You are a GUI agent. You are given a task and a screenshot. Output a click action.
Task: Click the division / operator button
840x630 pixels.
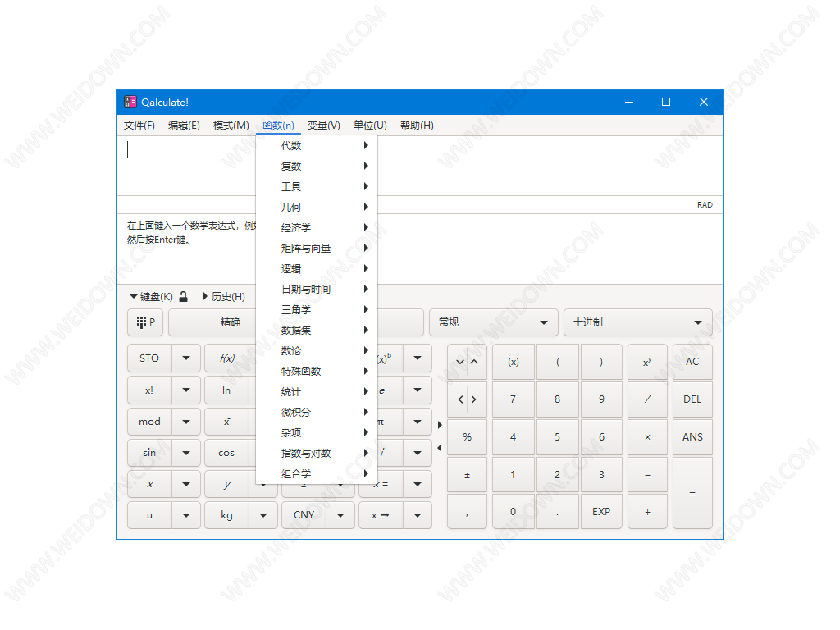click(647, 399)
